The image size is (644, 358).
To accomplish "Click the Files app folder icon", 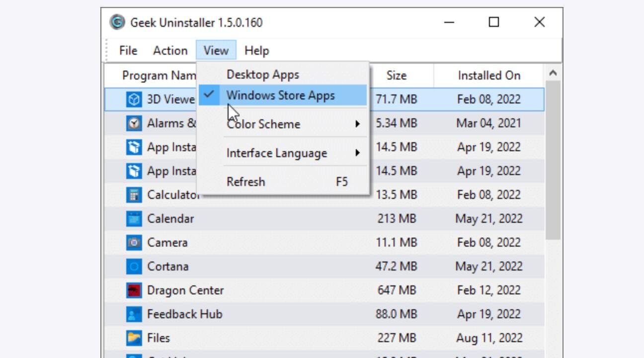I will (134, 338).
